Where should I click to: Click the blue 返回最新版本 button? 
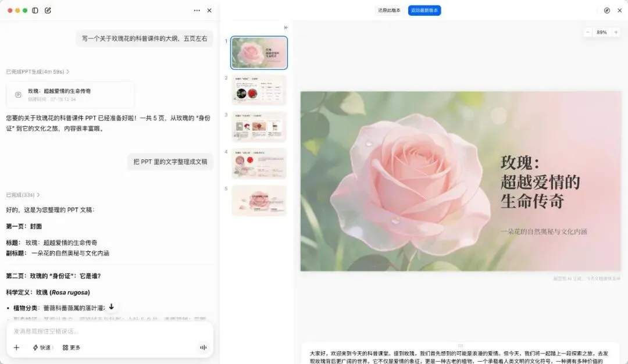point(424,10)
